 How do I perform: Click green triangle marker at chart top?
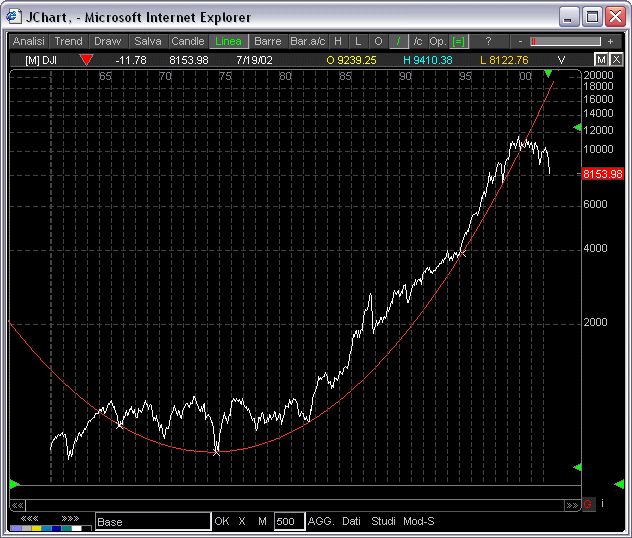pyautogui.click(x=547, y=74)
